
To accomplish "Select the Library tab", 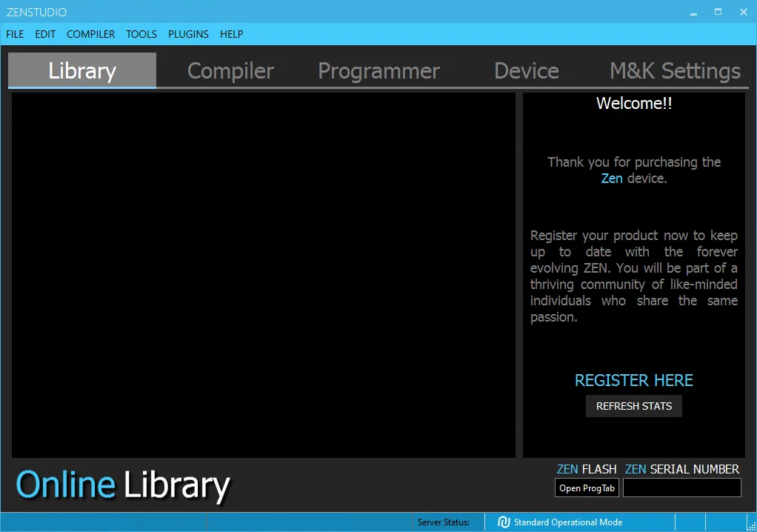I will 82,70.
